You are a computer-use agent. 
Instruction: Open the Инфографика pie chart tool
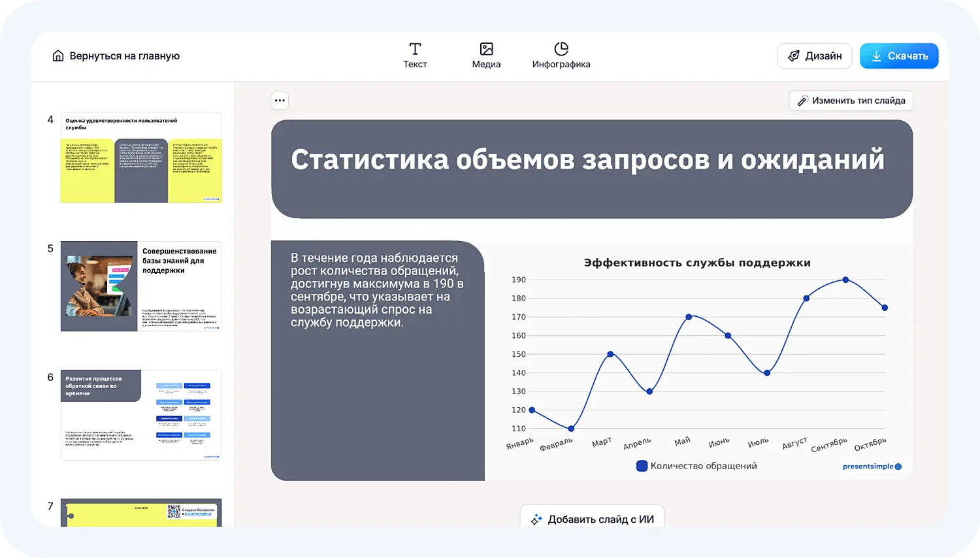pyautogui.click(x=561, y=49)
